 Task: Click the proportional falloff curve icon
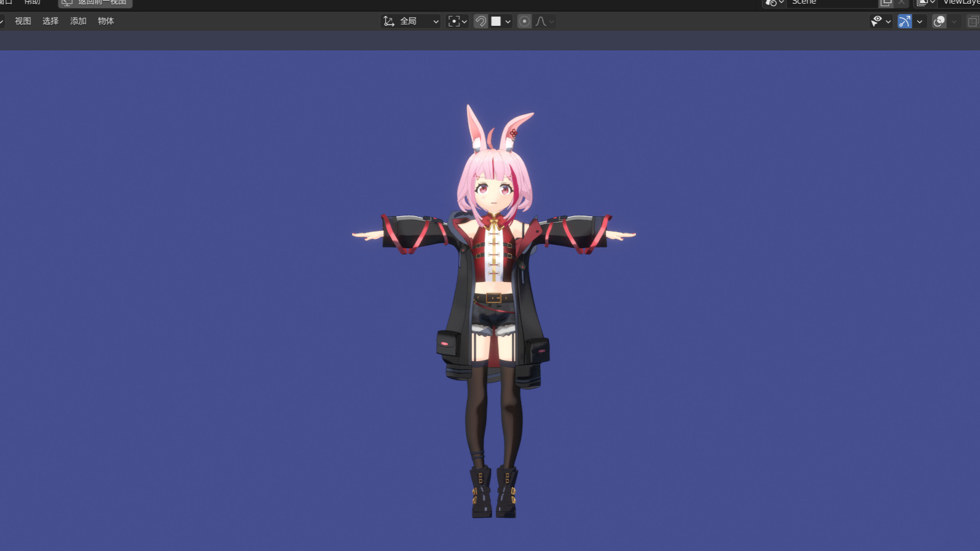point(541,21)
